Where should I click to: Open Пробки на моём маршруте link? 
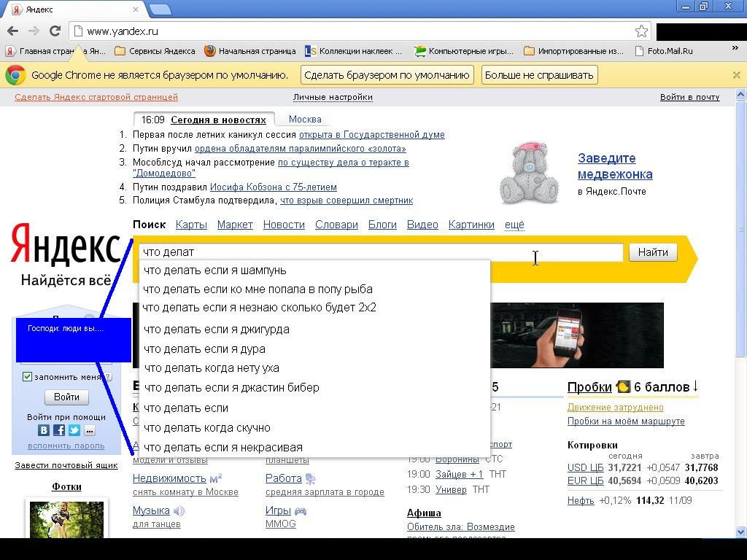pos(626,421)
